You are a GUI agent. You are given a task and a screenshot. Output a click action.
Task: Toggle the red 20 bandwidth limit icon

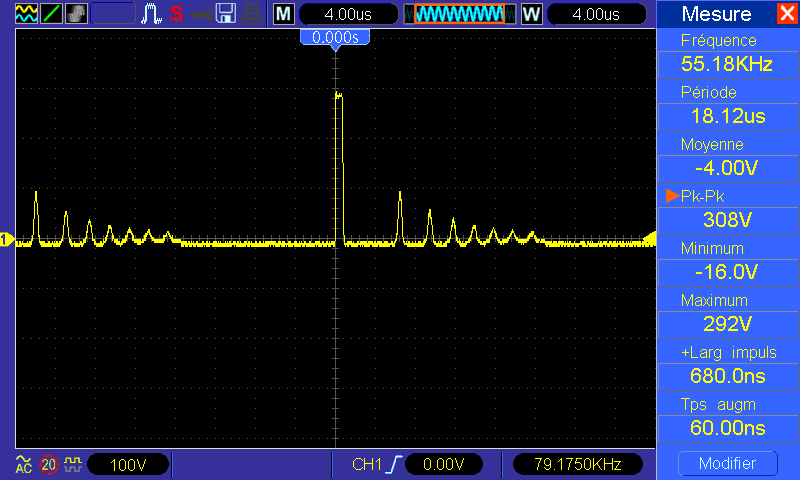click(49, 464)
